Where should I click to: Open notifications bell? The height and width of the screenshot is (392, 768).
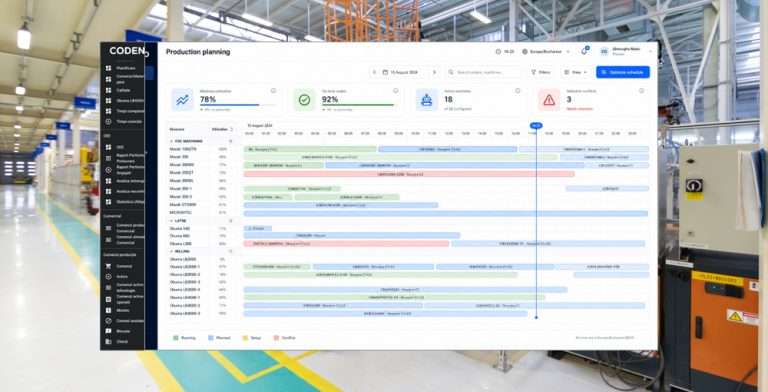tap(584, 51)
